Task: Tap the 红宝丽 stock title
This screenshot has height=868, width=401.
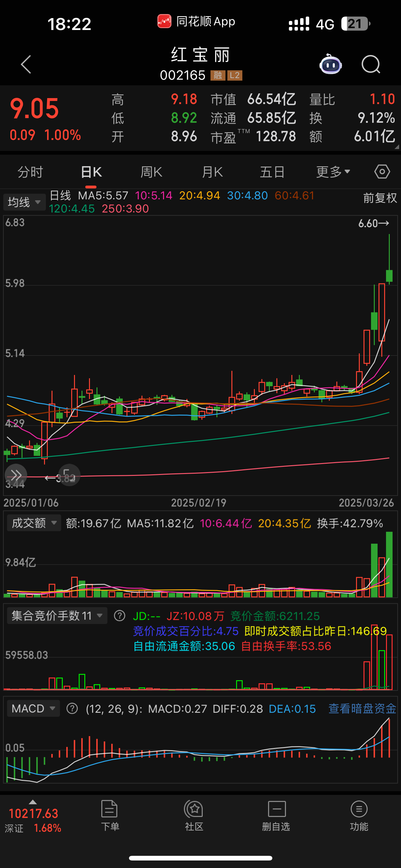Action: pyautogui.click(x=201, y=55)
